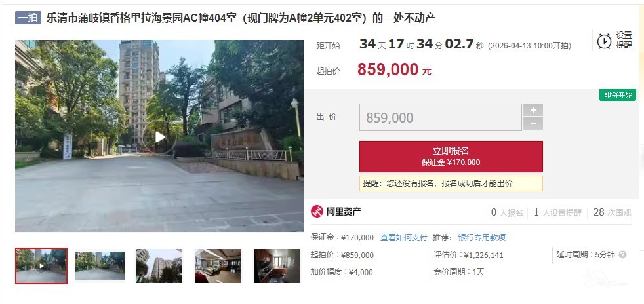Select the first video thumbnail
The height and width of the screenshot is (304, 644).
click(x=41, y=266)
